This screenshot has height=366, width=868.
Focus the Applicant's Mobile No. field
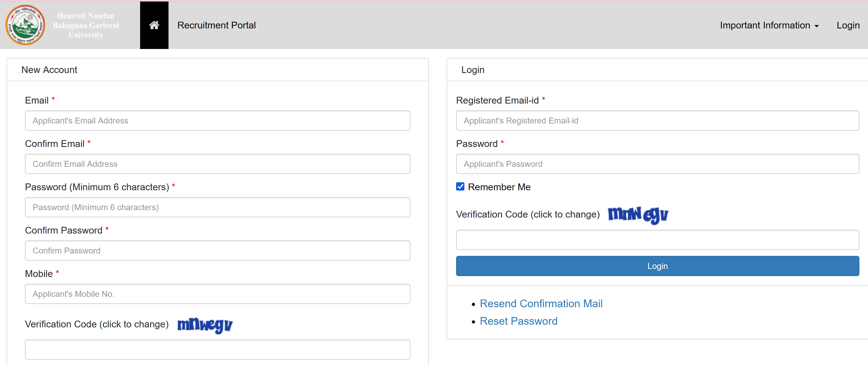tap(217, 294)
